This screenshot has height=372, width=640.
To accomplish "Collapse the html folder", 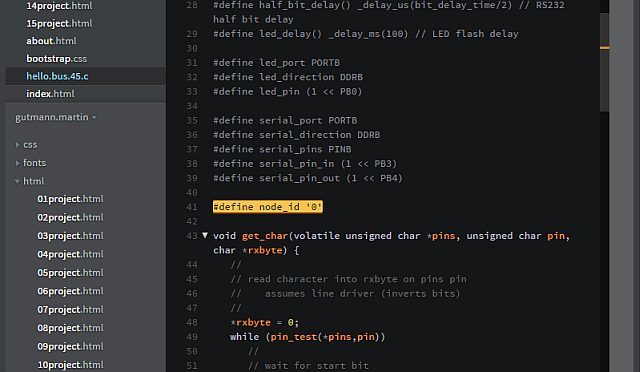I will coord(17,181).
